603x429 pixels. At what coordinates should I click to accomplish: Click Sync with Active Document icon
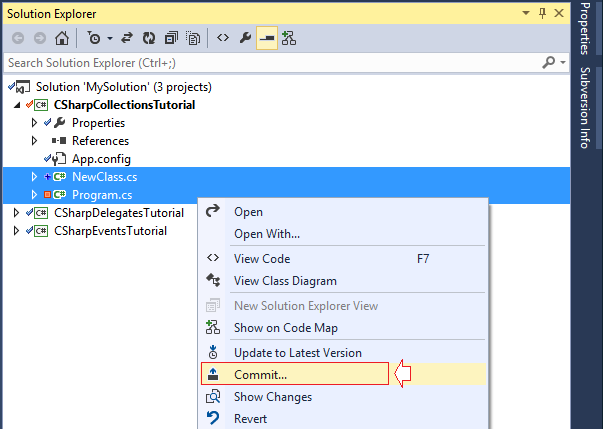click(127, 38)
